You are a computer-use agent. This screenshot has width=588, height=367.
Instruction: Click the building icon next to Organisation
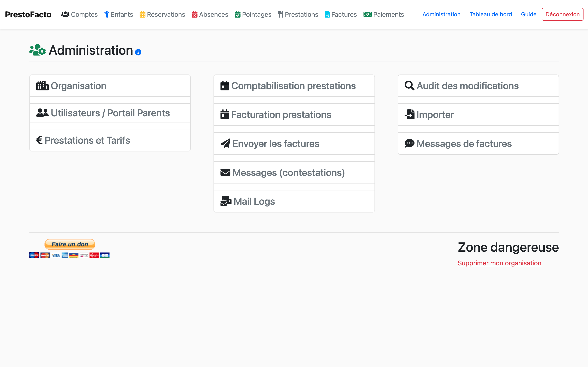pos(42,86)
